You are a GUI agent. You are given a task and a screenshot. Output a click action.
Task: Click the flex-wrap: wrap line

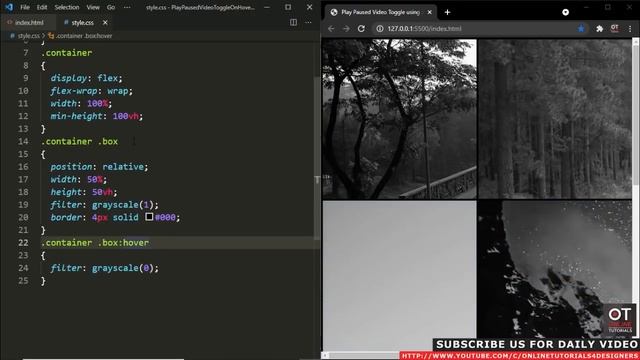(x=91, y=91)
